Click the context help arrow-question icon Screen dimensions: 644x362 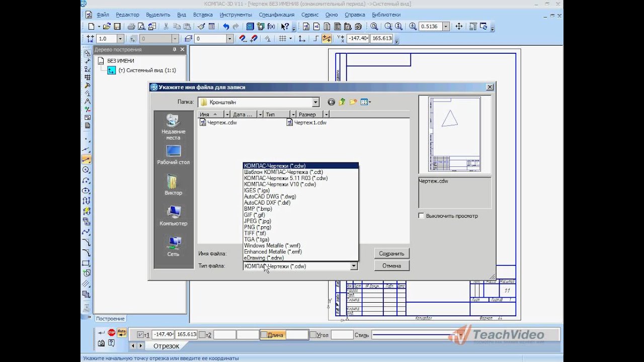click(285, 27)
